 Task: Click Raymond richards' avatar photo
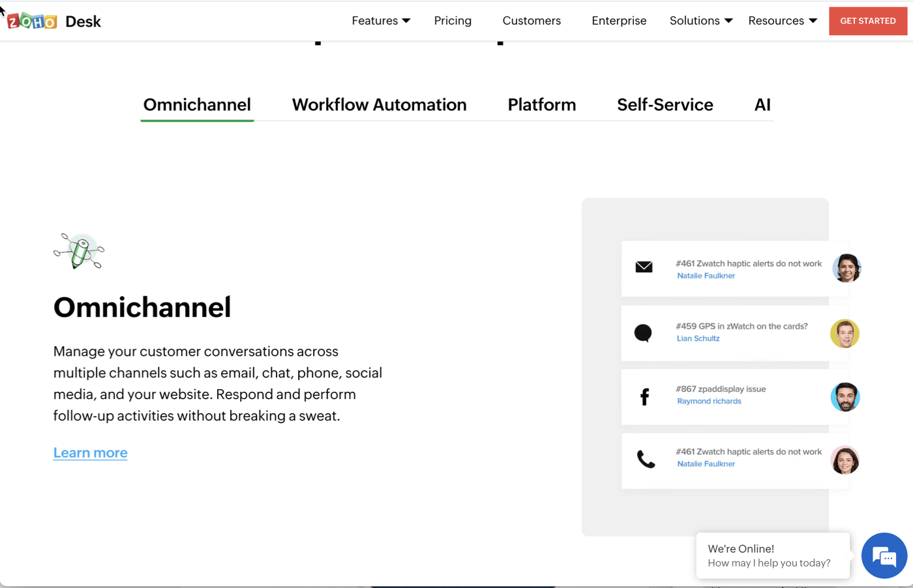pyautogui.click(x=845, y=397)
